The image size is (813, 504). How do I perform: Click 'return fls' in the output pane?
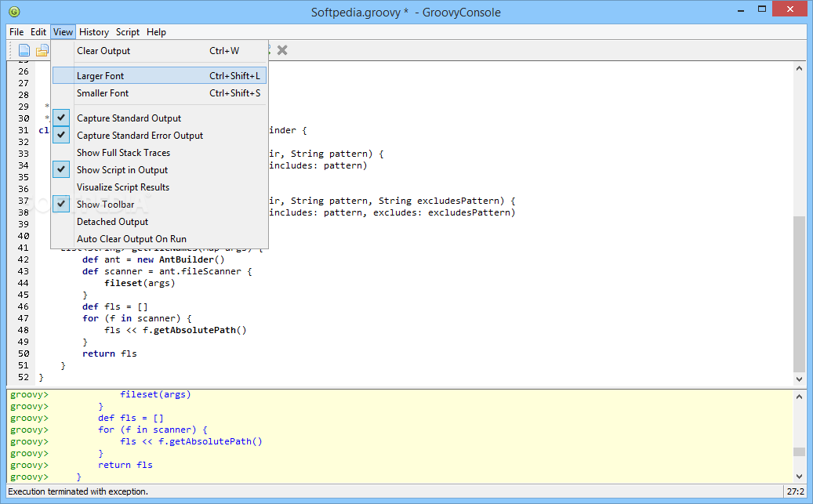[125, 465]
